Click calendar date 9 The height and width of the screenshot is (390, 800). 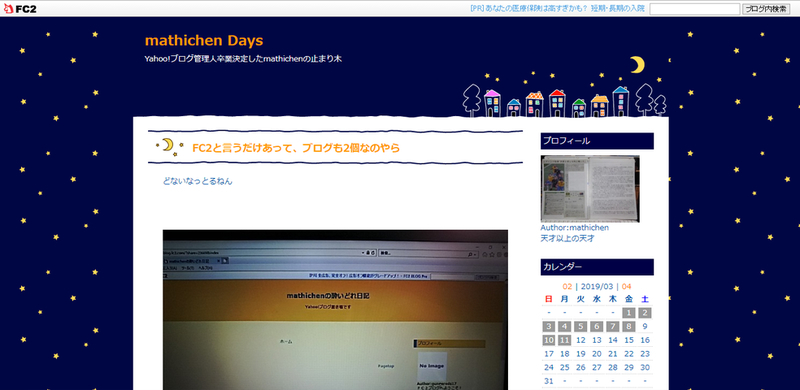(645, 326)
